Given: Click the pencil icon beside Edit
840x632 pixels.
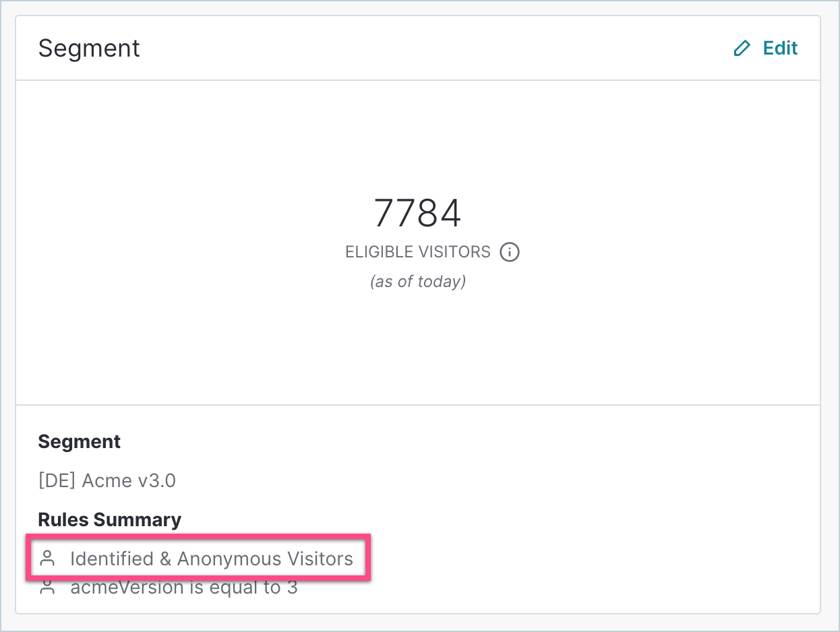Looking at the screenshot, I should click(x=742, y=49).
